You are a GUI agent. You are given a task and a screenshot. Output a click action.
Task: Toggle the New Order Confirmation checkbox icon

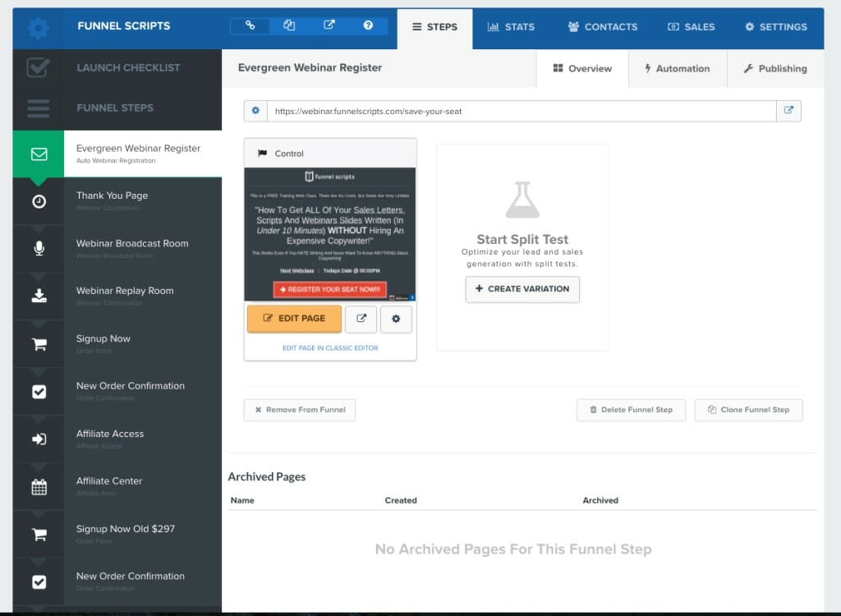38,391
